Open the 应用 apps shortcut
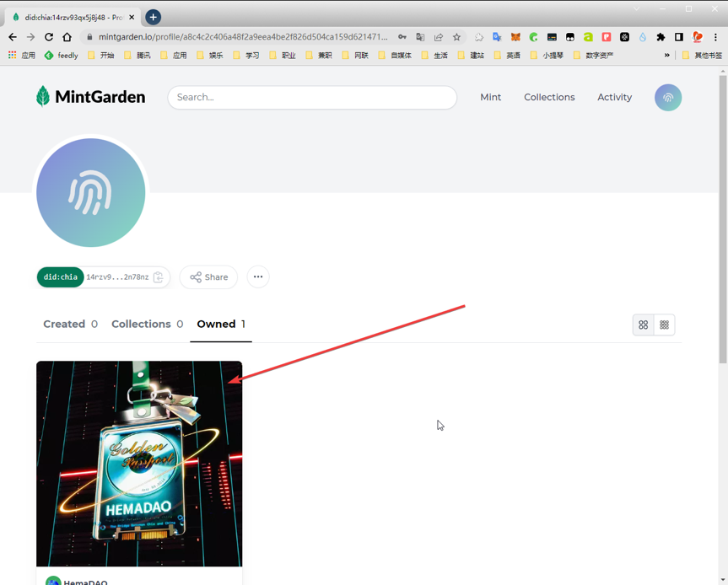This screenshot has height=585, width=728. point(22,55)
